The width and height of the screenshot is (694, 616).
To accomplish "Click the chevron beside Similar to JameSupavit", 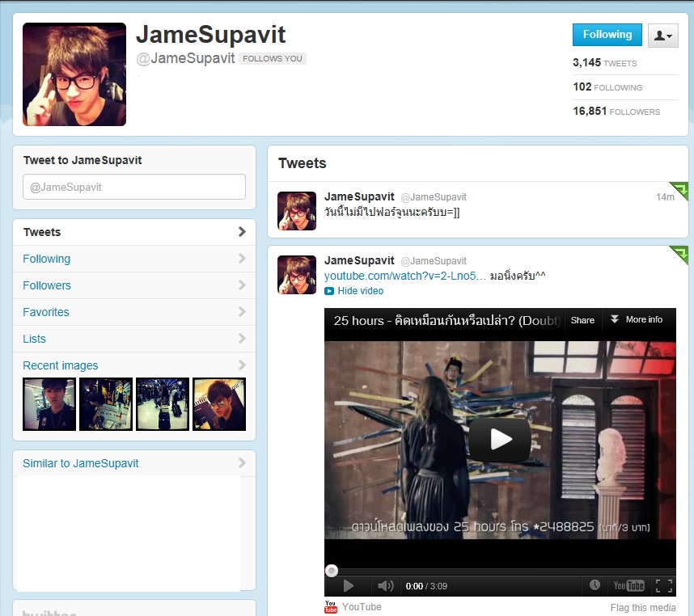I will point(242,463).
